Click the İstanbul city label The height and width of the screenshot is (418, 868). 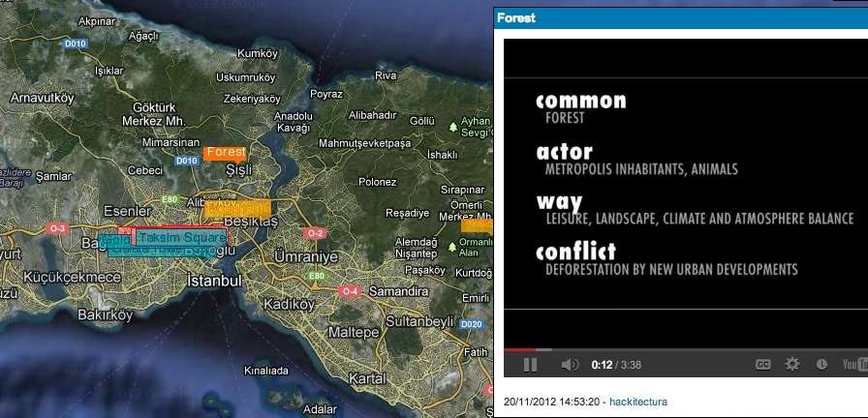coord(214,281)
